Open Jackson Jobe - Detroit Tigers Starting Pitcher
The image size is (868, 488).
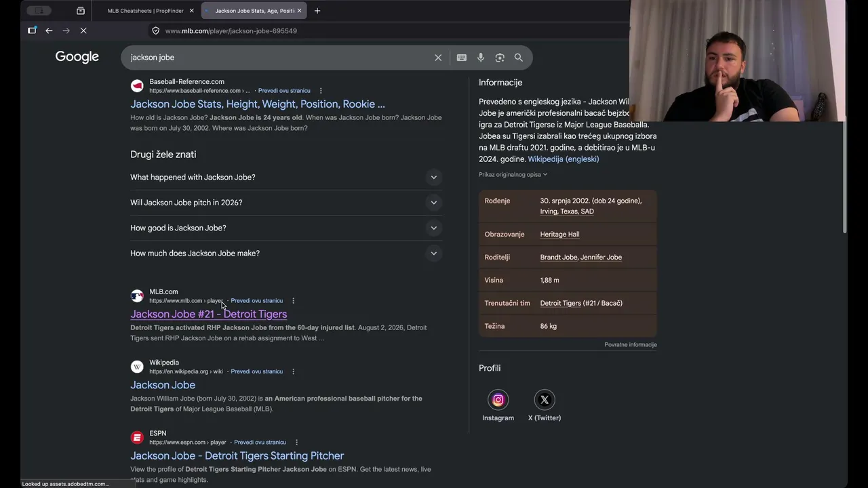pos(237,455)
